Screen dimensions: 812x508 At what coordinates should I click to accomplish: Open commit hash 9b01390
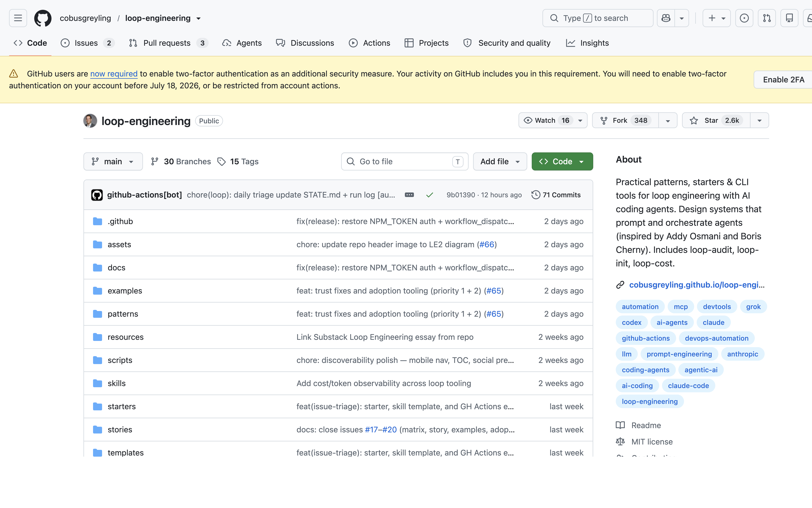[461, 195]
